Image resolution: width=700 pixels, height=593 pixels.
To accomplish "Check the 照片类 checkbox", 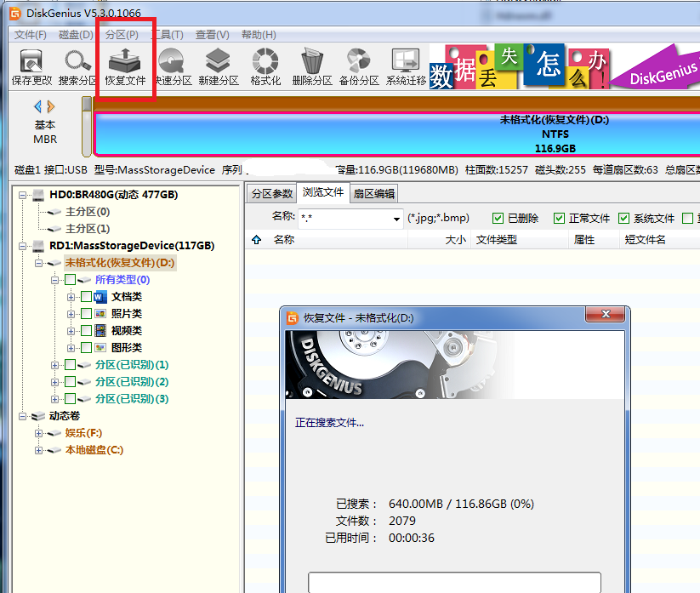I will pyautogui.click(x=87, y=314).
